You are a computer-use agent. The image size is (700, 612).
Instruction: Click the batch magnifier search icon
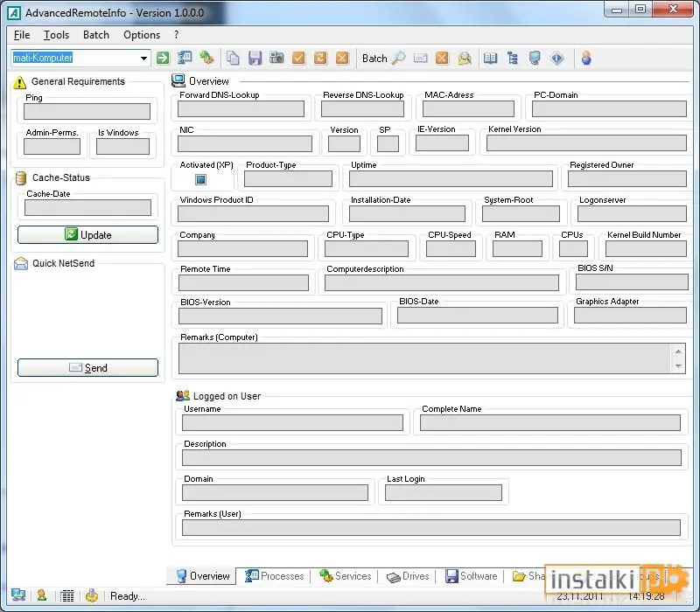pyautogui.click(x=398, y=58)
